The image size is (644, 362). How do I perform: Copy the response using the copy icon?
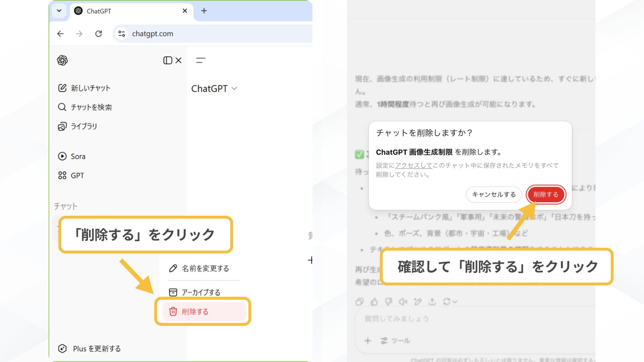359,302
